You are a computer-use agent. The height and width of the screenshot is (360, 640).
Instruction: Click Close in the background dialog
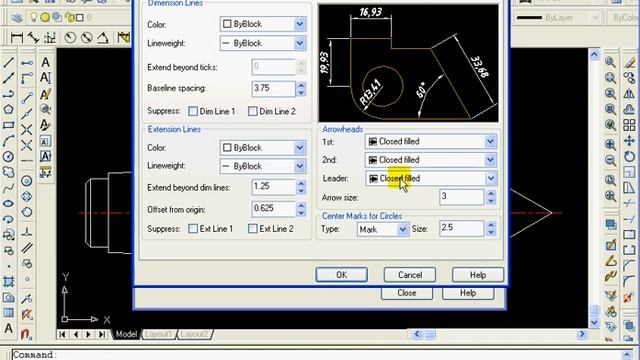[407, 293]
